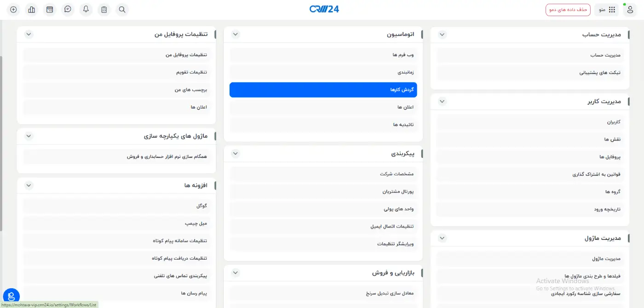Image resolution: width=644 pixels, height=308 pixels.
Task: Collapse the تنظیمات پروفایل من section chevron
Action: [x=29, y=34]
